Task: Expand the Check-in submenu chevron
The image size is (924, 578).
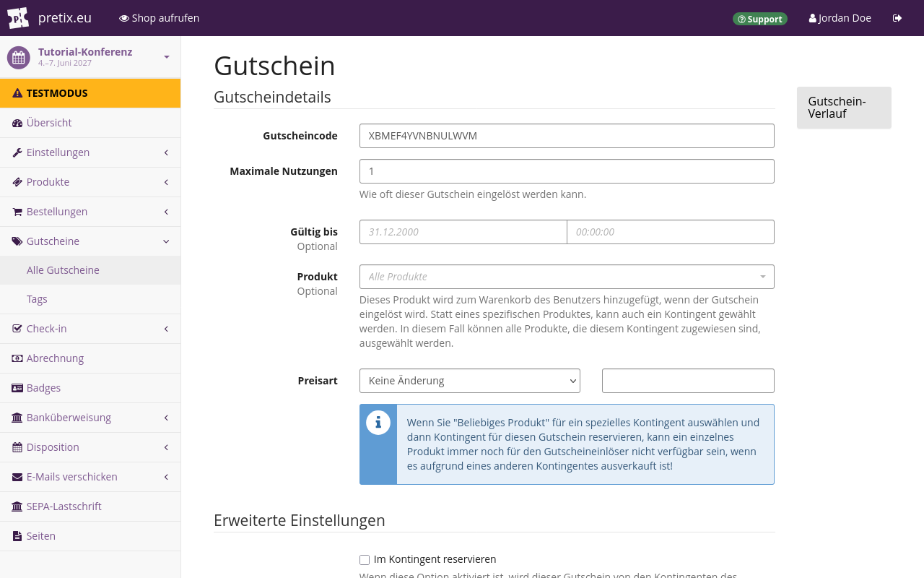Action: point(166,329)
